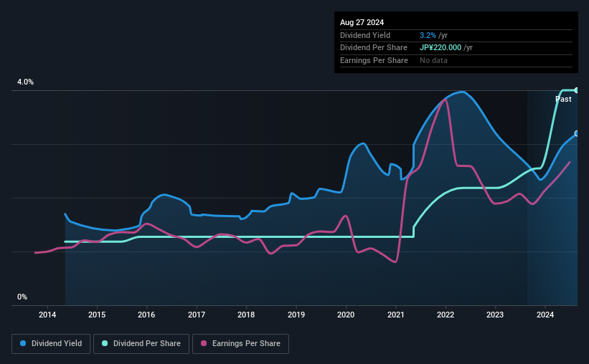Click the 'Past' label on the chart

pyautogui.click(x=563, y=100)
